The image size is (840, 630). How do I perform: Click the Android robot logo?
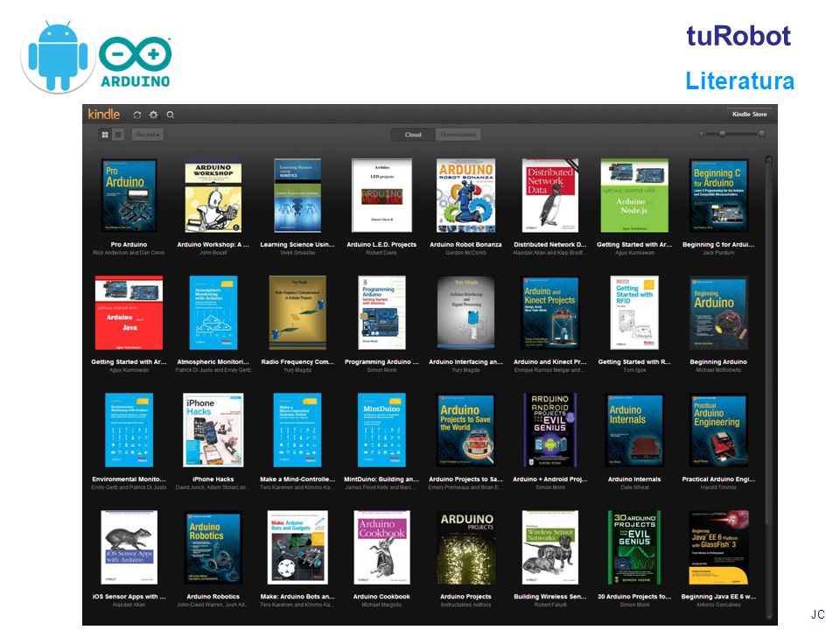pos(58,56)
